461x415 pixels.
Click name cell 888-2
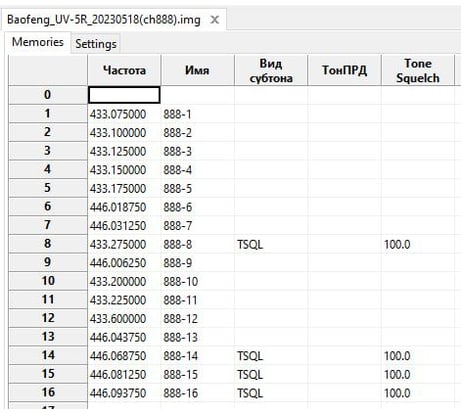coord(197,133)
